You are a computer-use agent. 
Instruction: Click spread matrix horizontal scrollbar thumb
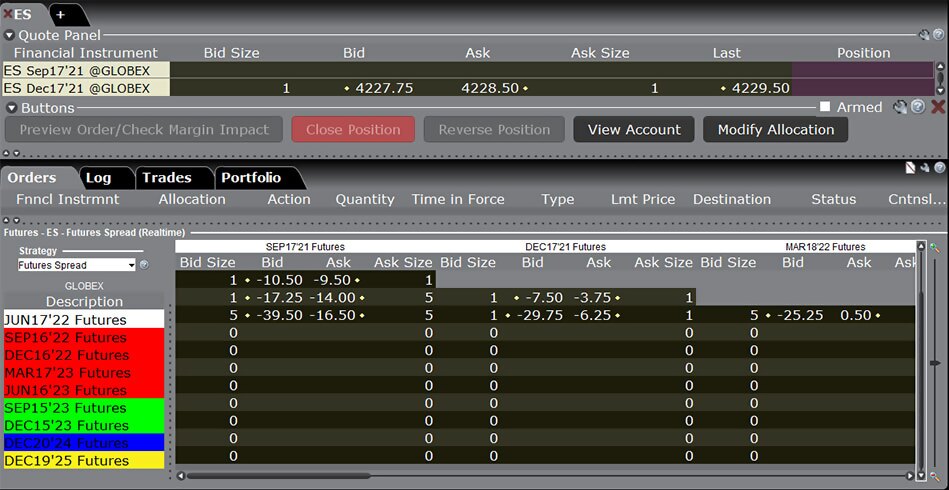pos(277,476)
